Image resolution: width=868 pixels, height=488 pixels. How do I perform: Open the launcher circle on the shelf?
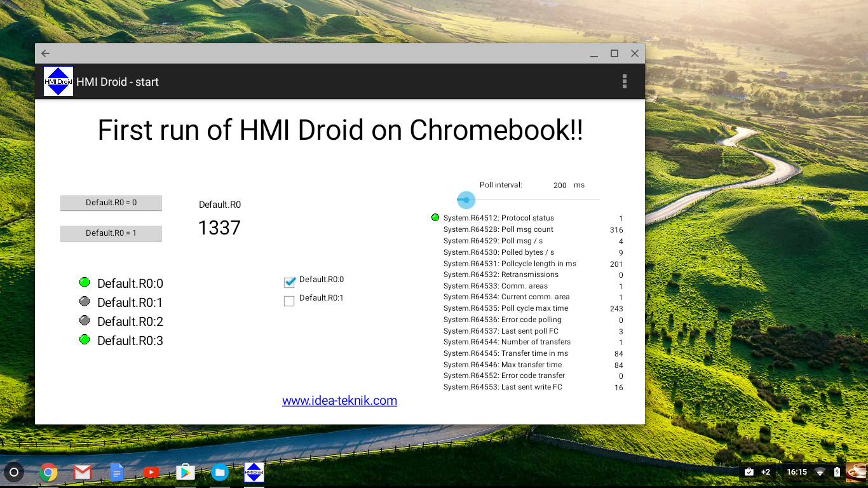14,472
